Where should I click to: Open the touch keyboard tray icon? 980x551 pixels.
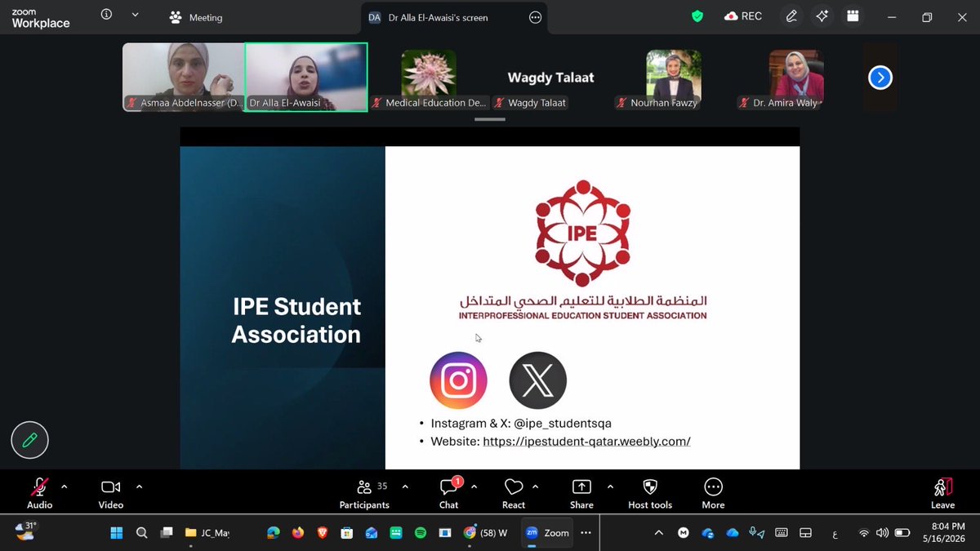point(782,533)
